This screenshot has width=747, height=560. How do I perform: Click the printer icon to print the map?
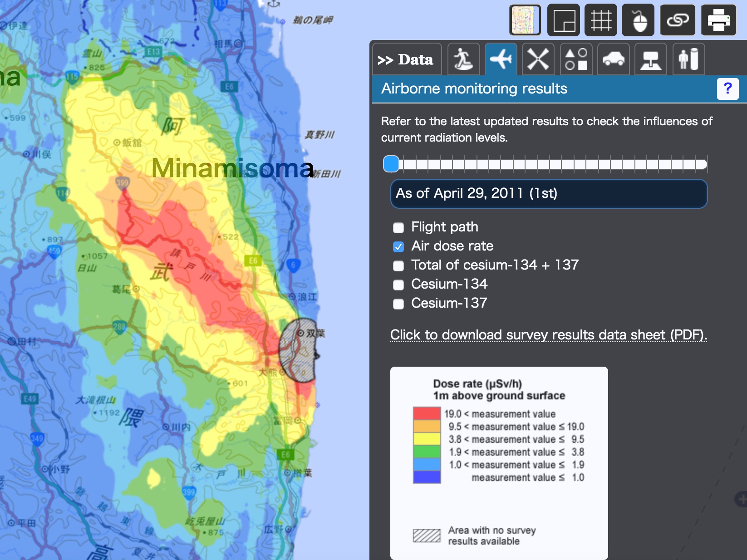[718, 20]
